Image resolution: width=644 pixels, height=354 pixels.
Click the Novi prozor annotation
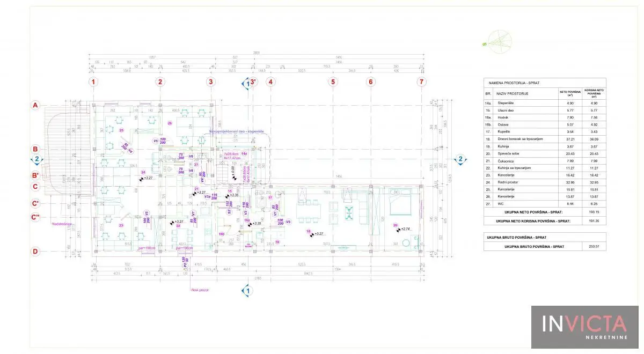click(x=199, y=290)
